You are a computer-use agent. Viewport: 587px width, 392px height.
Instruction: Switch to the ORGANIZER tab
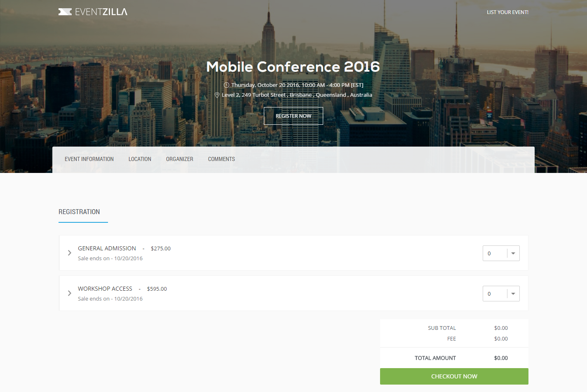coord(179,159)
